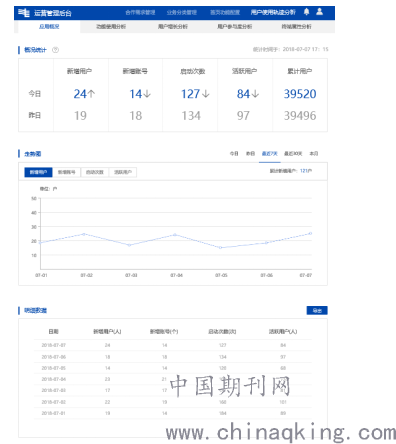Click the up arrow next to 24
396x444 pixels.
coord(91,94)
